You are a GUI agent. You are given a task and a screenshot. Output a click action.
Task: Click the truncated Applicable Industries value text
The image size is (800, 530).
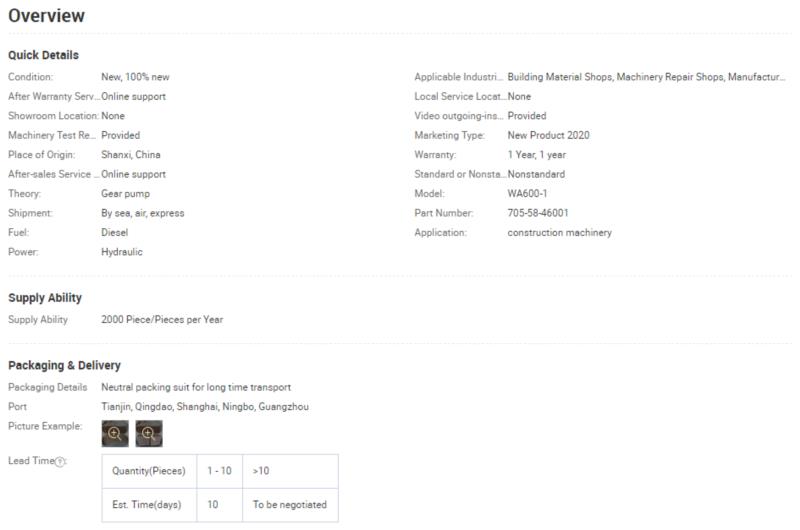[646, 77]
